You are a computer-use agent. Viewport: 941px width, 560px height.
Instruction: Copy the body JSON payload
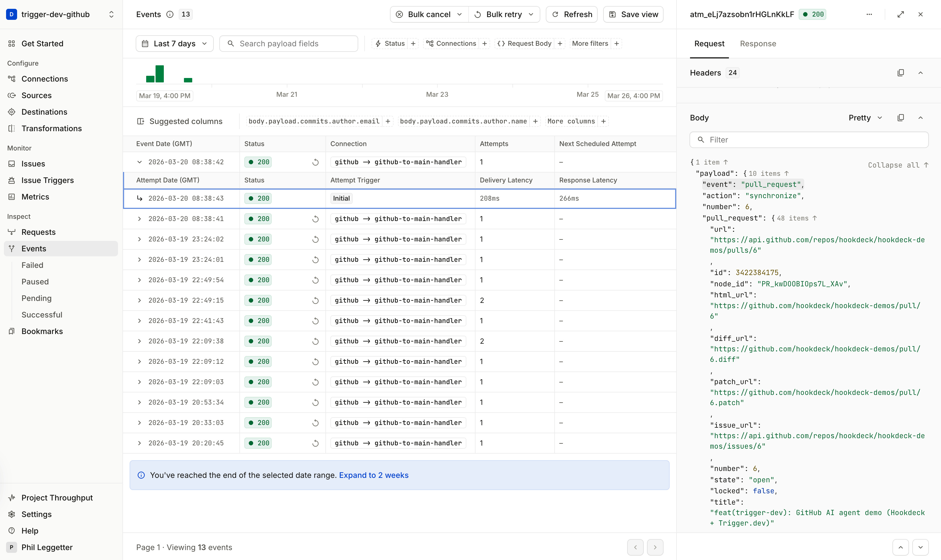coord(901,117)
